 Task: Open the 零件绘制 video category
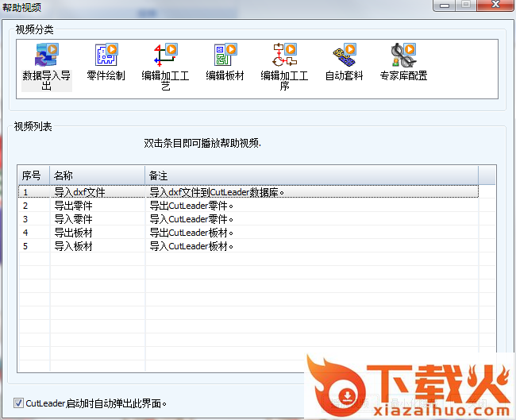point(106,57)
